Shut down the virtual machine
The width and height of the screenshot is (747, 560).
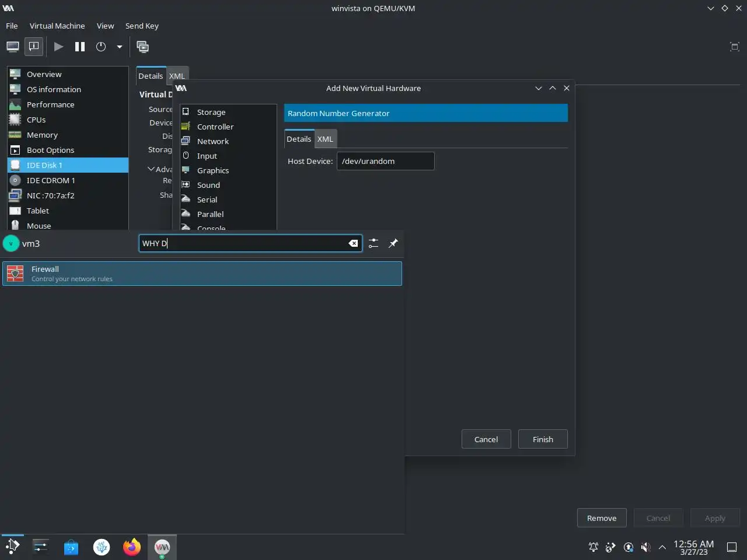coord(101,47)
